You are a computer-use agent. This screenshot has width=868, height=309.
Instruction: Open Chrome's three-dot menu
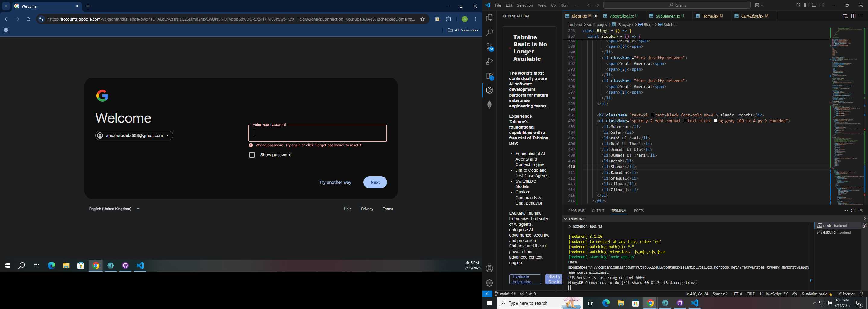point(476,19)
